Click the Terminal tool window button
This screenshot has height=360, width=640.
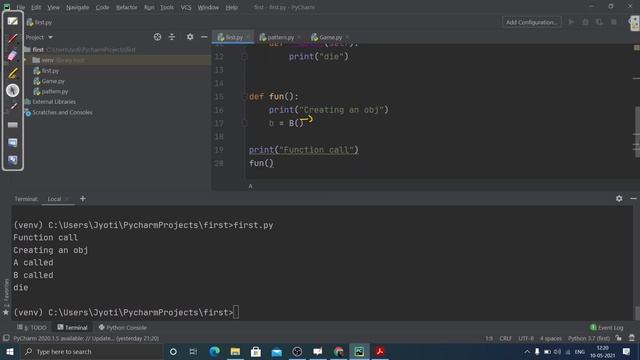pyautogui.click(x=72, y=327)
